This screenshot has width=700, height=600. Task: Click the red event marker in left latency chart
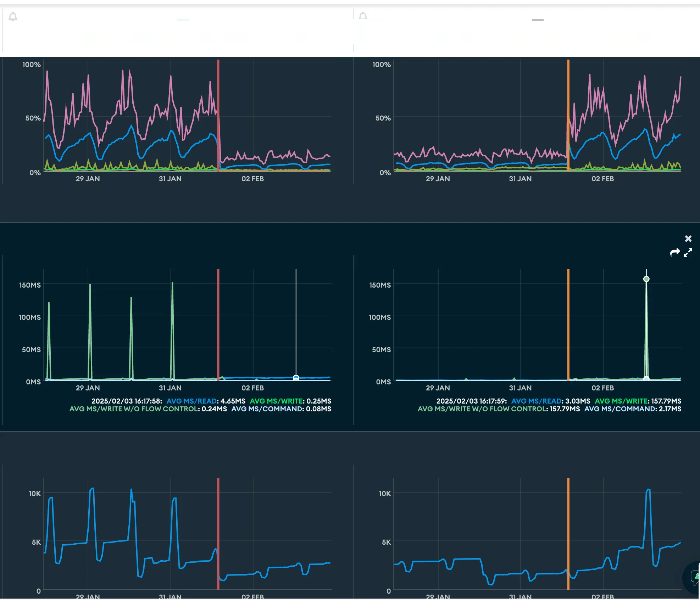click(x=218, y=324)
